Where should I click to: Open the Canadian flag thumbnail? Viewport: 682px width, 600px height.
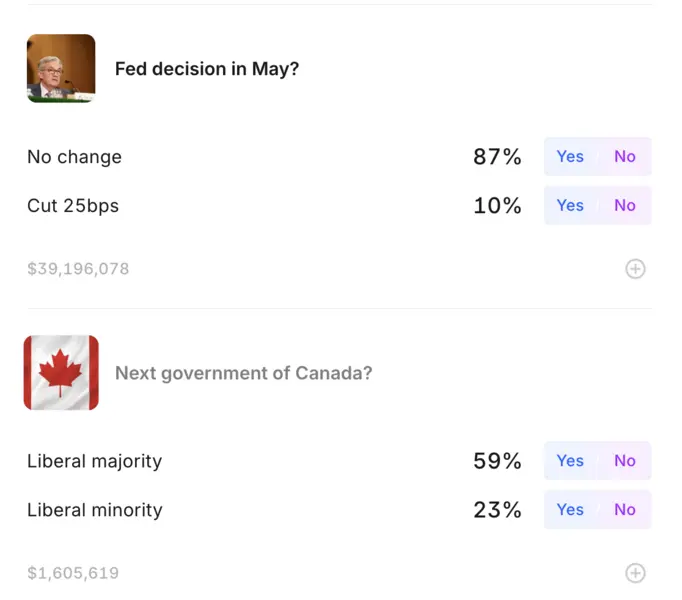61,373
